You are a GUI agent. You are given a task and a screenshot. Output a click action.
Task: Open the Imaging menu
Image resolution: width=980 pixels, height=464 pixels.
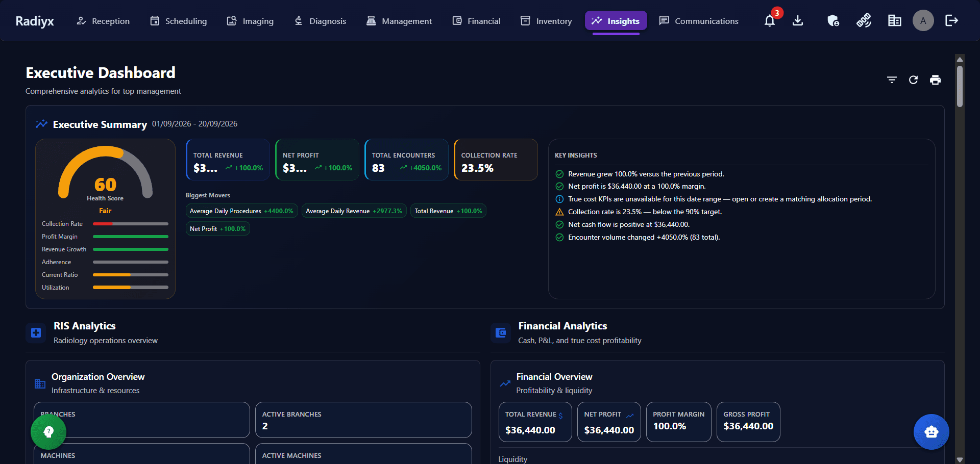tap(250, 21)
